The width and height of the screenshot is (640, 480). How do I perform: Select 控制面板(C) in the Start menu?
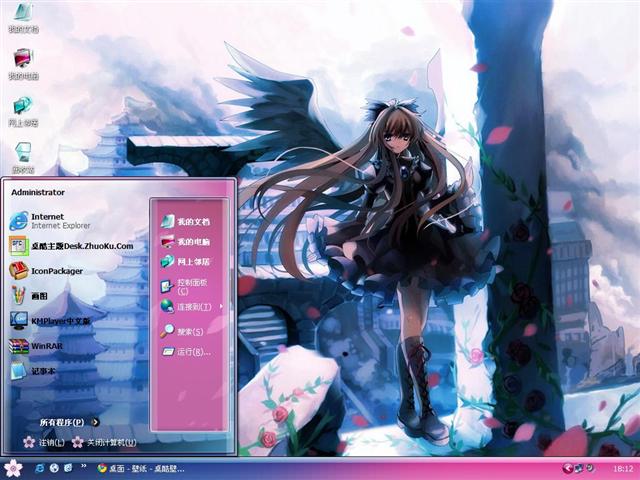tap(190, 286)
